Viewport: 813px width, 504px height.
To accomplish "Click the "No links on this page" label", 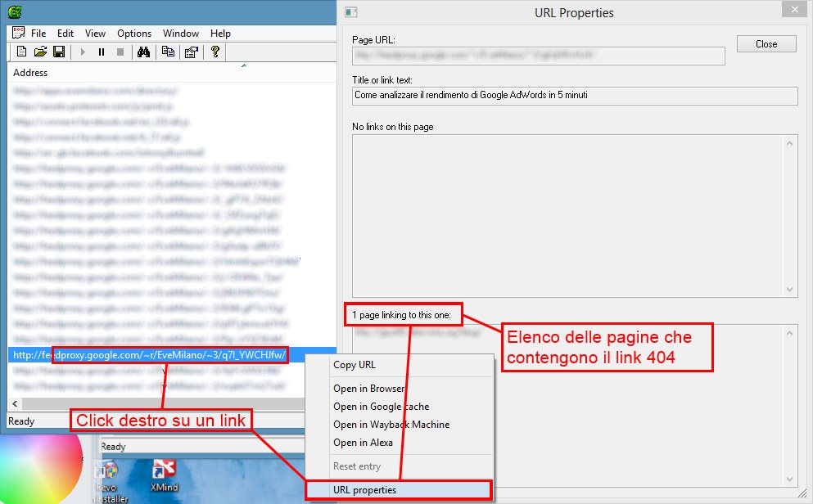I will (392, 127).
